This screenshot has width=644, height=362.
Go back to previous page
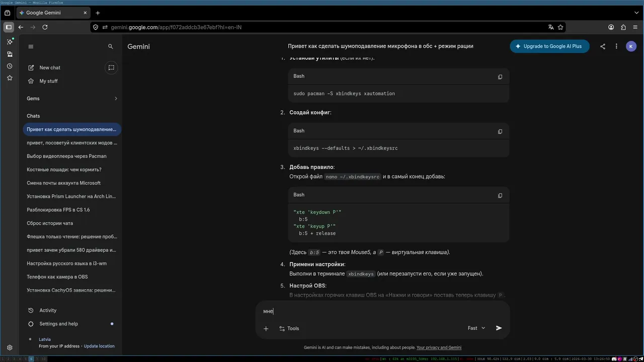click(21, 27)
